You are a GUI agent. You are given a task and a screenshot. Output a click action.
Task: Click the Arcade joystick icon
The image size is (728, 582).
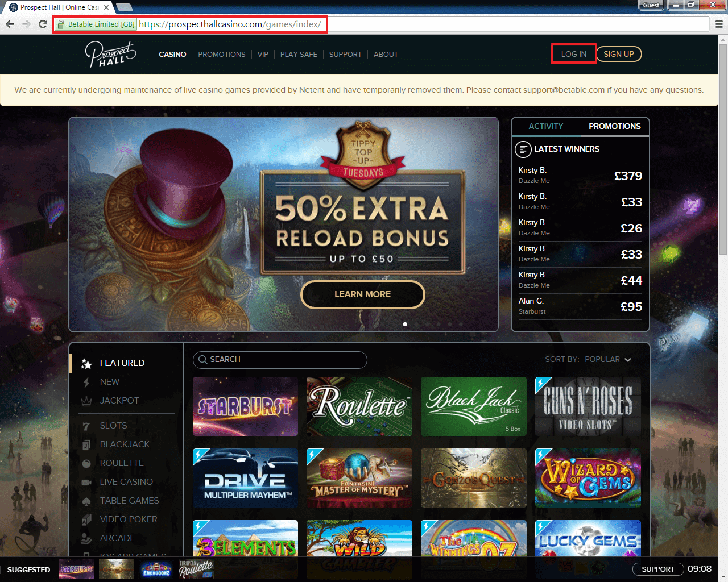(x=86, y=538)
